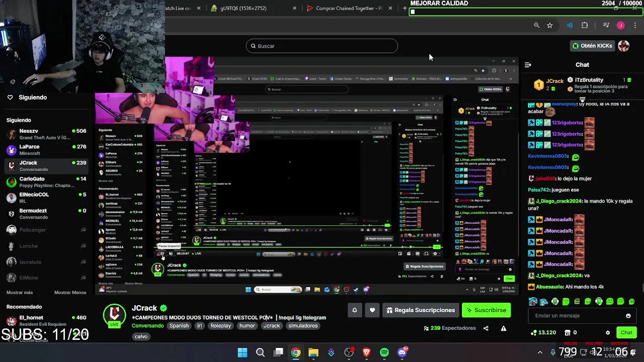Viewport: 644px width, 362px height.
Task: Toggle the follow heart button
Action: [x=372, y=310]
